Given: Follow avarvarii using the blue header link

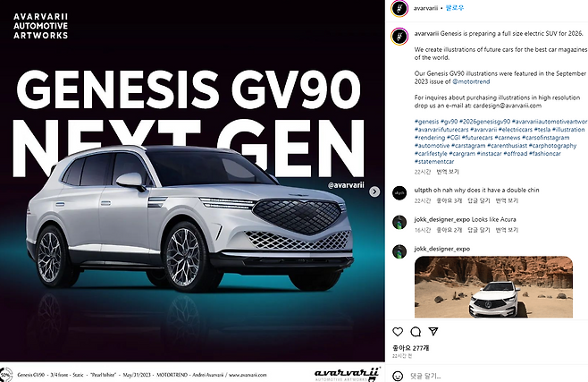Looking at the screenshot, I should point(455,8).
